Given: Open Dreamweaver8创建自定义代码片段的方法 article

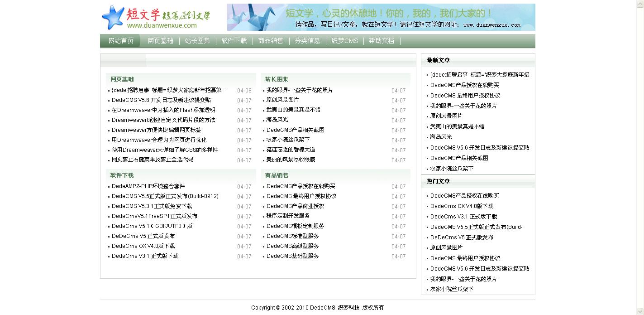Looking at the screenshot, I should (x=163, y=120).
